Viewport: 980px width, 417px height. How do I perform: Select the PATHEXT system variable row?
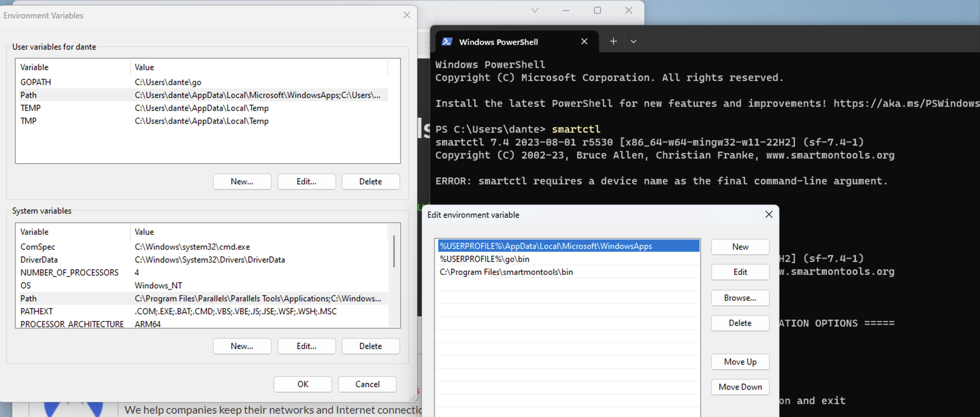(x=203, y=311)
